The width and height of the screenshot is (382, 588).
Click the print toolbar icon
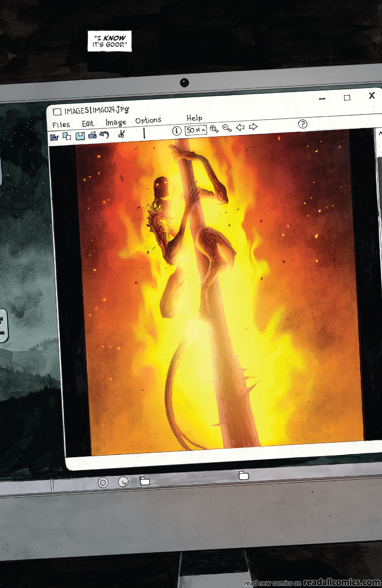93,135
